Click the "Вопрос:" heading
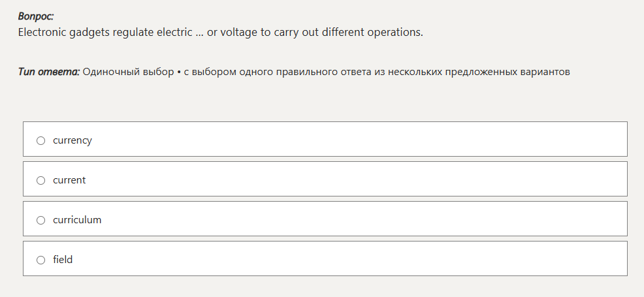The width and height of the screenshot is (644, 297). [x=36, y=16]
